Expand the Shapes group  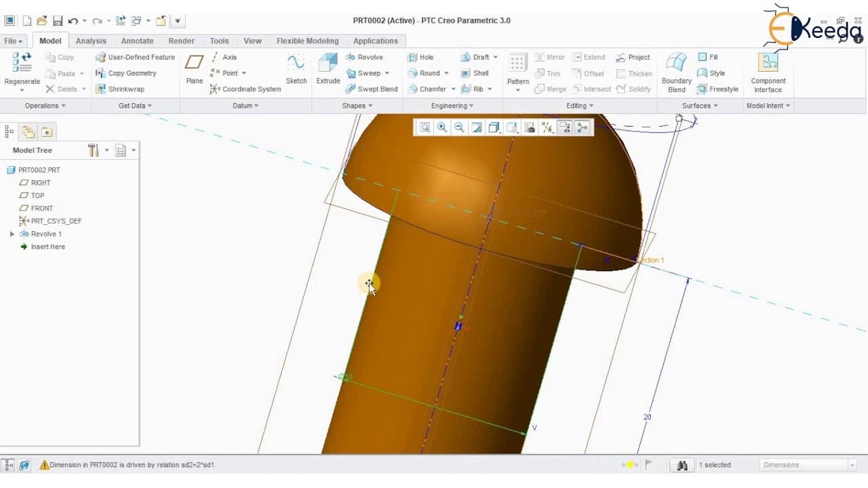[357, 106]
